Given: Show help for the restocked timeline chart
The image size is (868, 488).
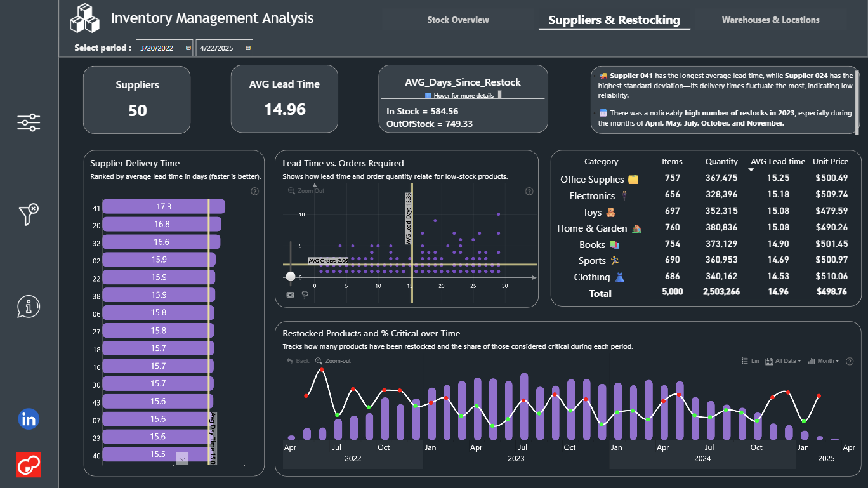Looking at the screenshot, I should tap(850, 361).
